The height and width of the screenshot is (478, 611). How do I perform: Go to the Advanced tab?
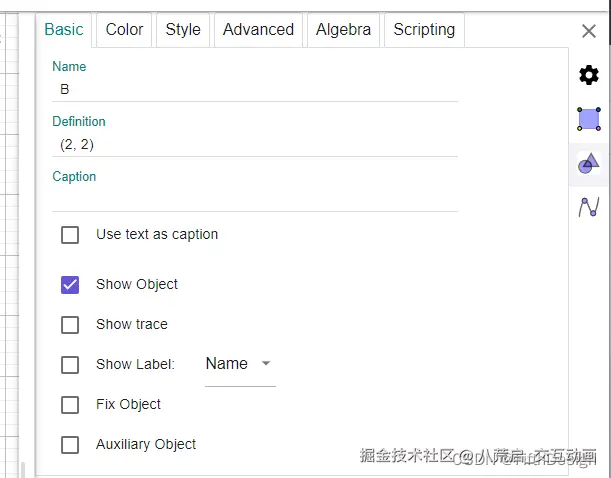[258, 30]
